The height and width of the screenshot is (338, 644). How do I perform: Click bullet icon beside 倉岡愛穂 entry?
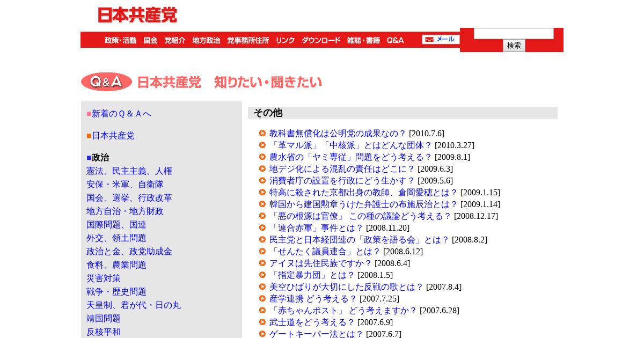click(262, 192)
